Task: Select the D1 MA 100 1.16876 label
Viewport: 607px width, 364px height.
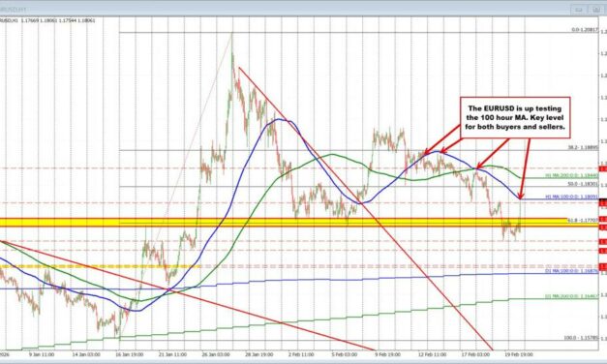Action: [572, 271]
